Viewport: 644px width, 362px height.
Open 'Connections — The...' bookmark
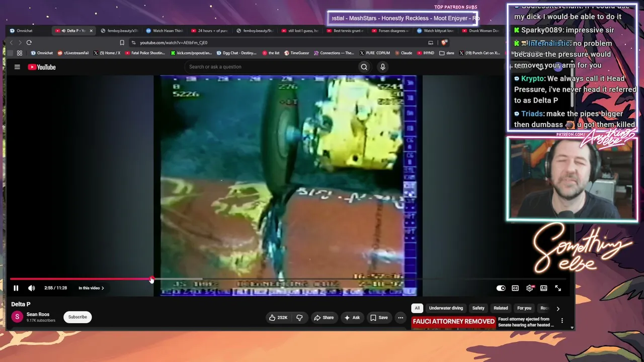(x=334, y=53)
